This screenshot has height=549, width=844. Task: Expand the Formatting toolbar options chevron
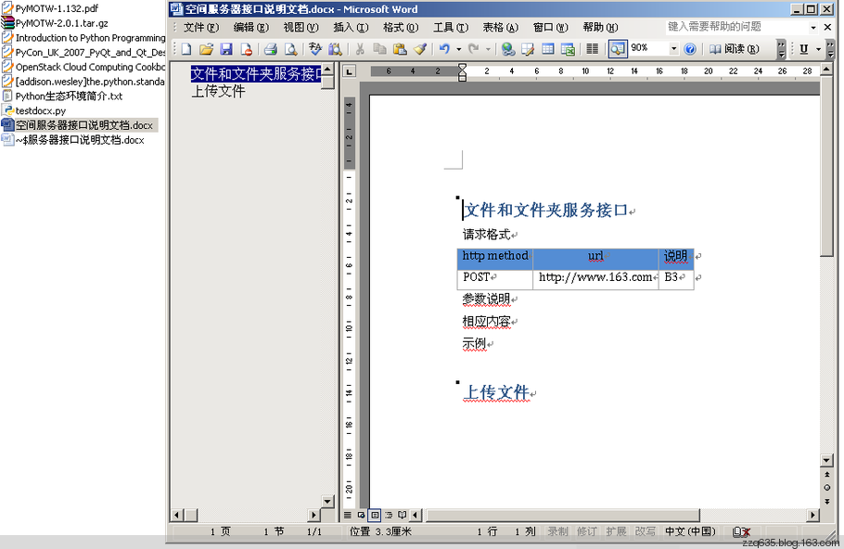pyautogui.click(x=831, y=50)
